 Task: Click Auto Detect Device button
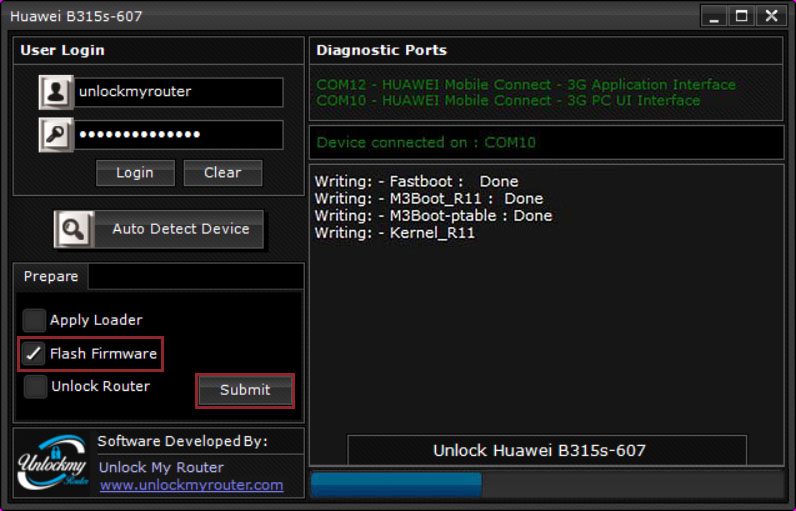(x=159, y=229)
